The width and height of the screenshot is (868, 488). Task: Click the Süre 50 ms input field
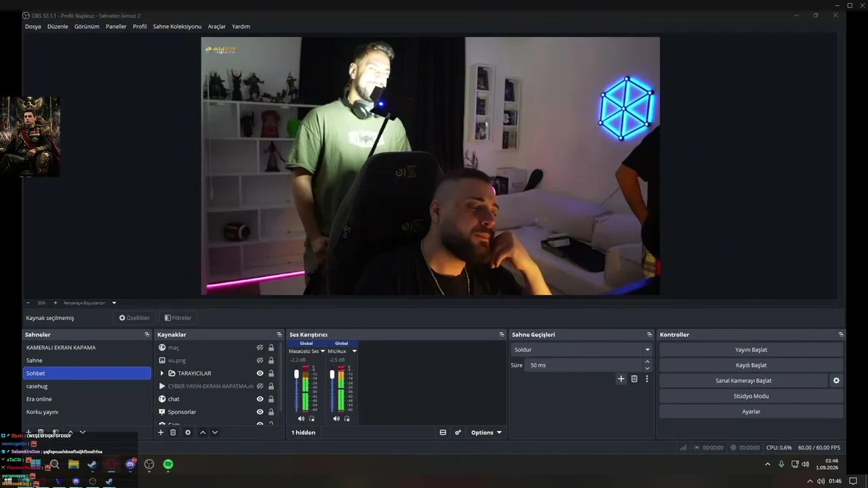pos(585,365)
